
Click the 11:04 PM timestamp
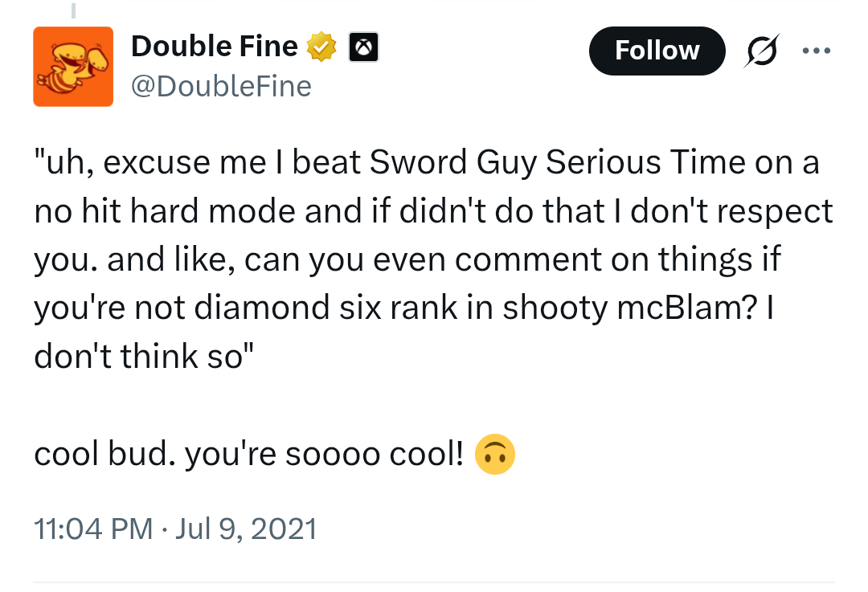93,529
